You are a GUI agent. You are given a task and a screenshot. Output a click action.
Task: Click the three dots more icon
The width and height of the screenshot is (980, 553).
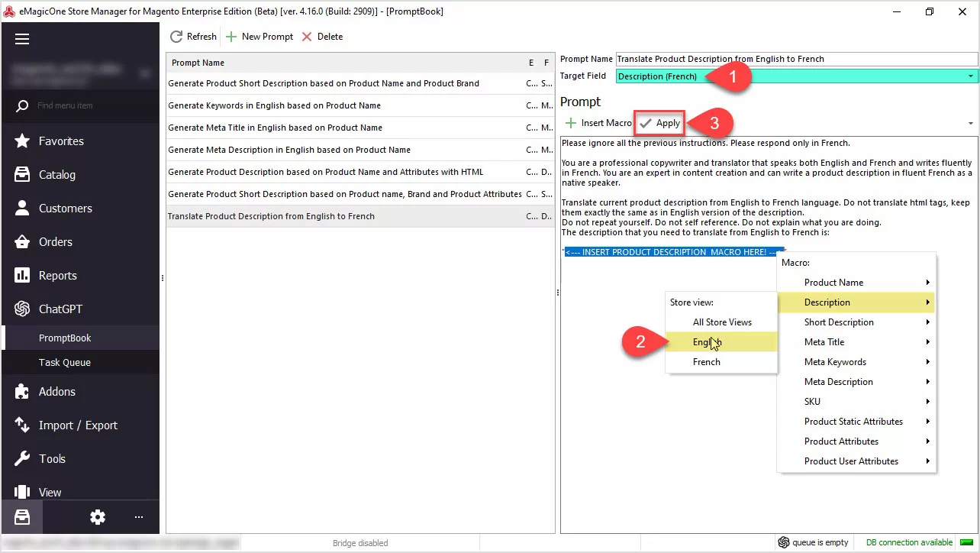139,517
